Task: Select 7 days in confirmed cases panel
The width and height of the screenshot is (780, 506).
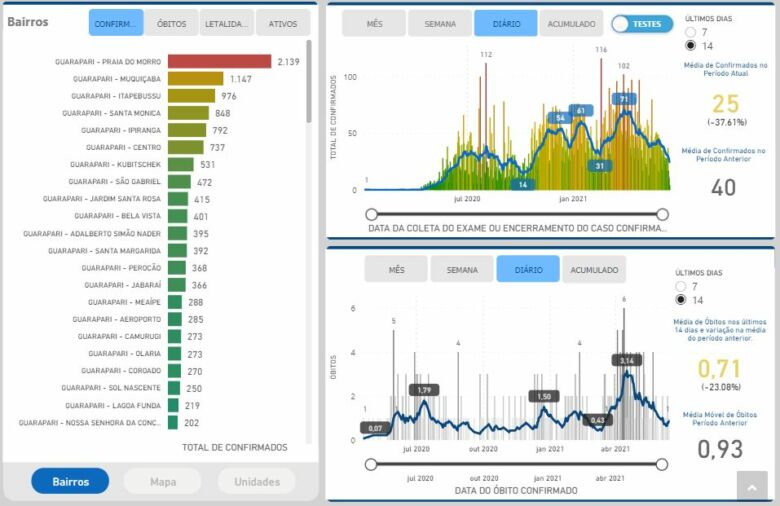Action: click(691, 32)
